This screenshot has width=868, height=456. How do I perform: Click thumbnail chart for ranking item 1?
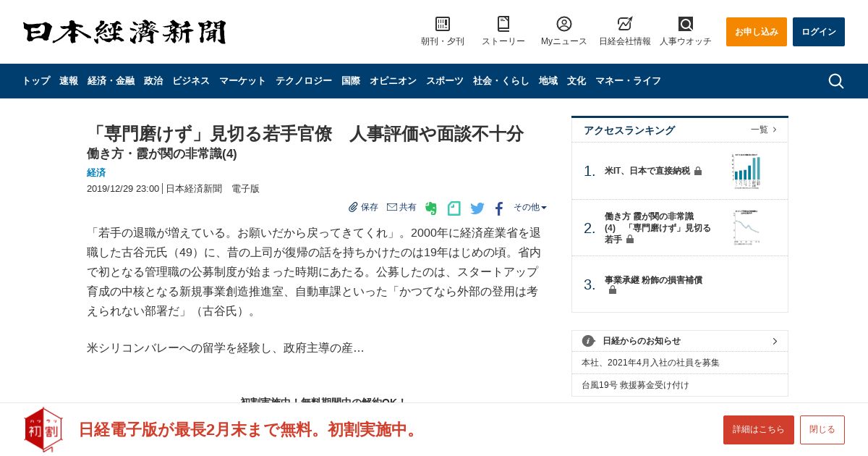746,171
